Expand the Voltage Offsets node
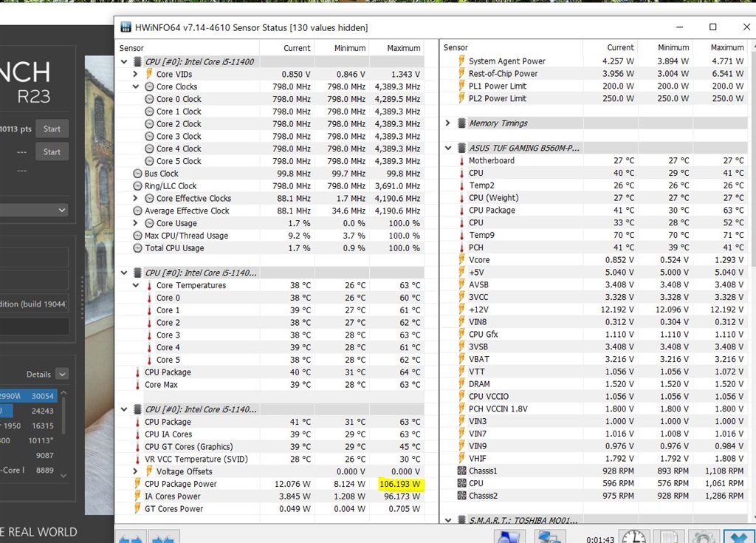 tap(136, 471)
